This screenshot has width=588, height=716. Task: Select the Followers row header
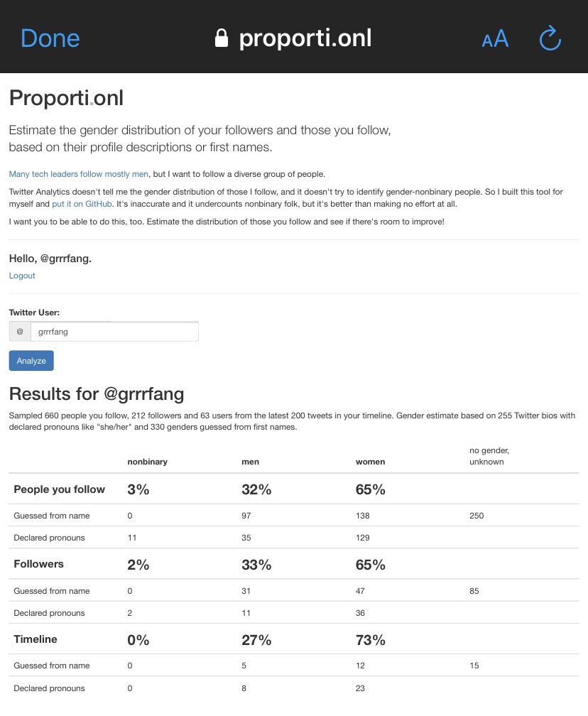[39, 564]
